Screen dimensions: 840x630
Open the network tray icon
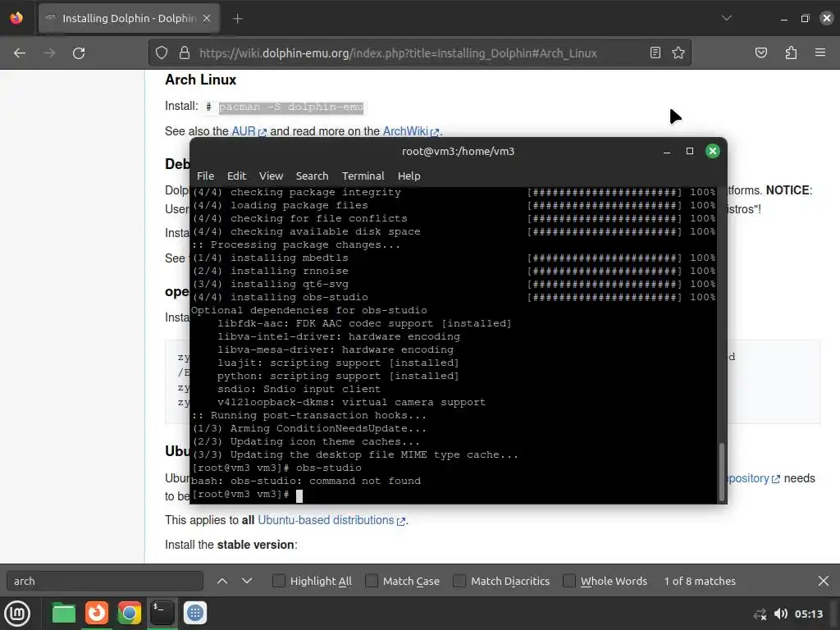pos(760,614)
